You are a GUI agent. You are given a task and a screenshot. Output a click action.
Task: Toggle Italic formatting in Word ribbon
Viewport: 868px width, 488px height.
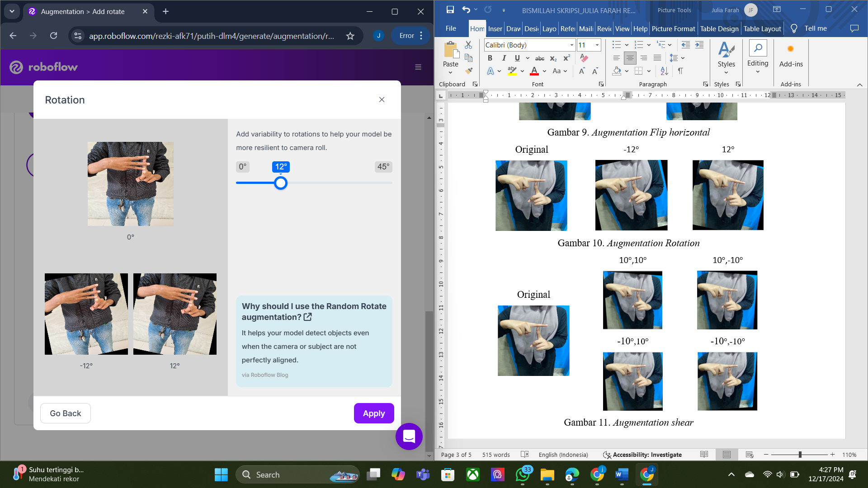(504, 58)
